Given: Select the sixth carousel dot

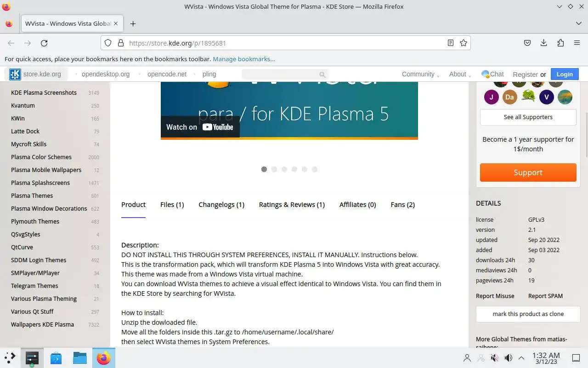Looking at the screenshot, I should 315,169.
